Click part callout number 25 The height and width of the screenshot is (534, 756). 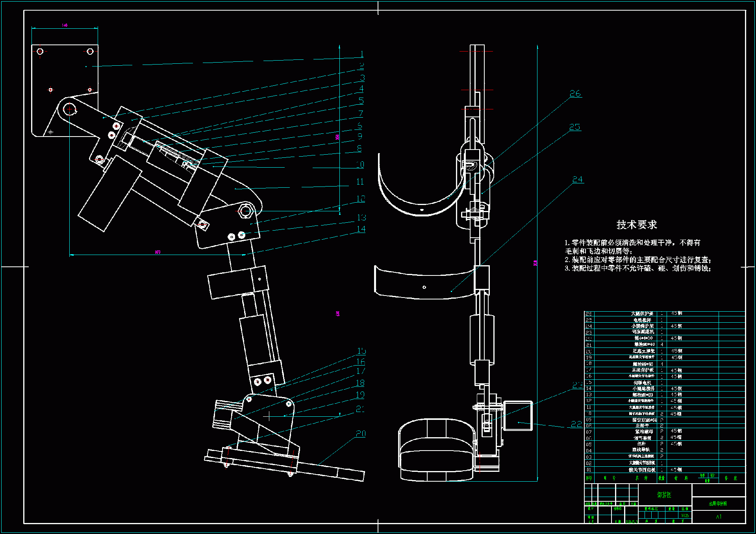coord(574,127)
